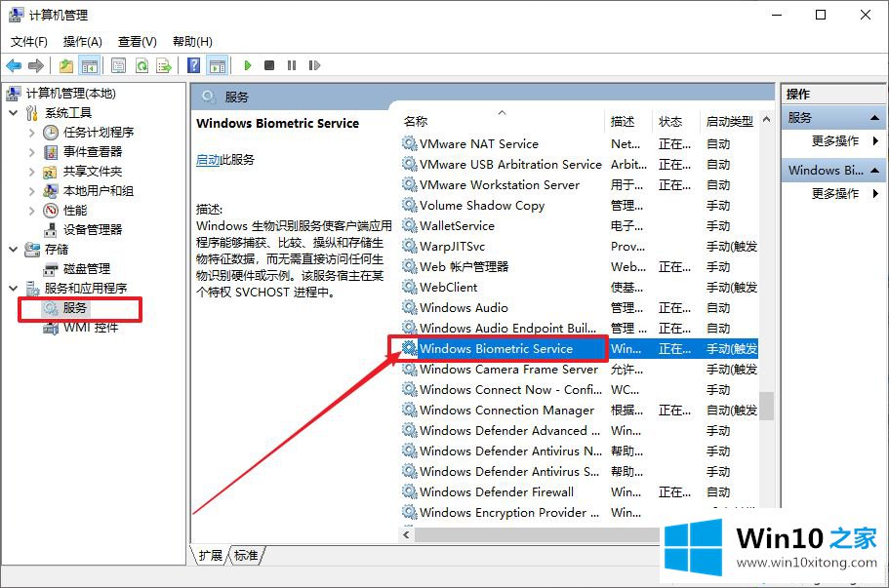Click gear icon beside WarpJITSvc

[409, 246]
